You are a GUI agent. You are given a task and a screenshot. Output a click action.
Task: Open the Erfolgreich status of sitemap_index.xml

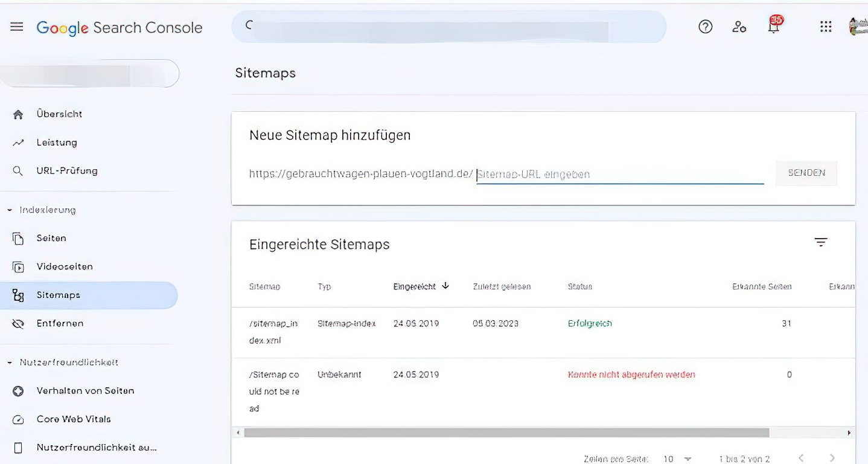click(x=589, y=323)
